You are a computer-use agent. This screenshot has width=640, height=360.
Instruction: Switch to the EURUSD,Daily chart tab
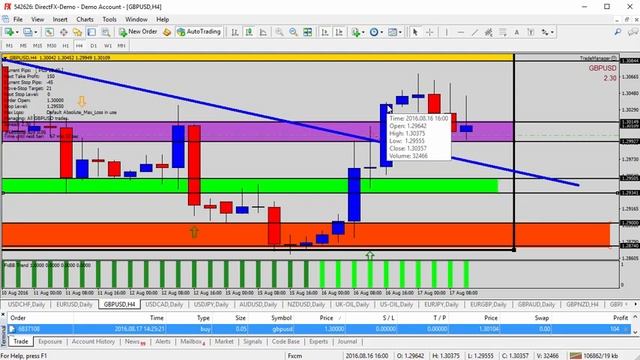[74, 304]
